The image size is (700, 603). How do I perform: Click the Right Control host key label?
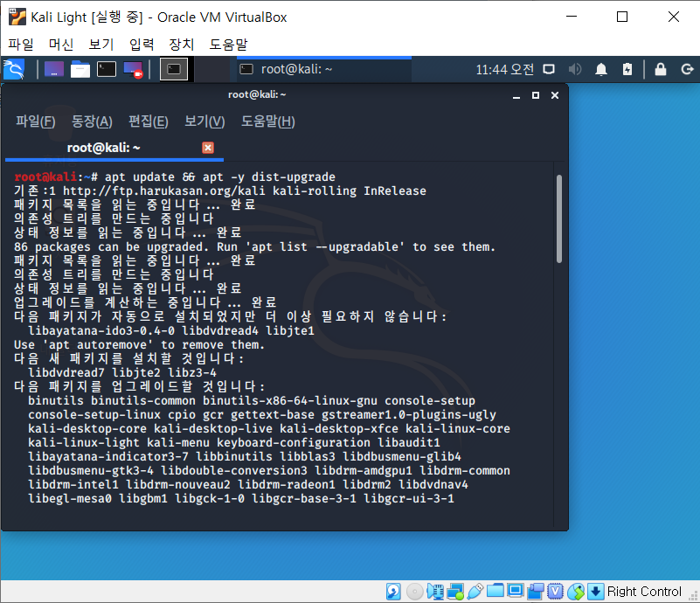644,592
